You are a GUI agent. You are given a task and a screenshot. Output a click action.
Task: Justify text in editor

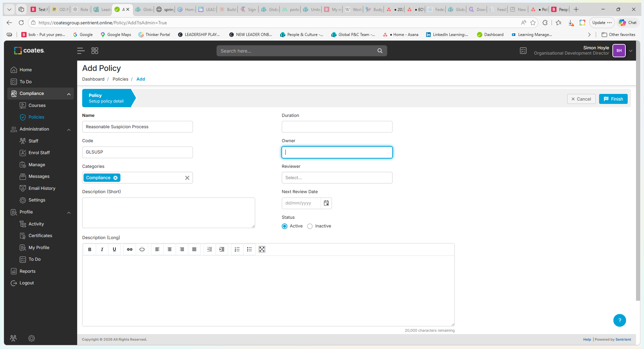pyautogui.click(x=194, y=249)
